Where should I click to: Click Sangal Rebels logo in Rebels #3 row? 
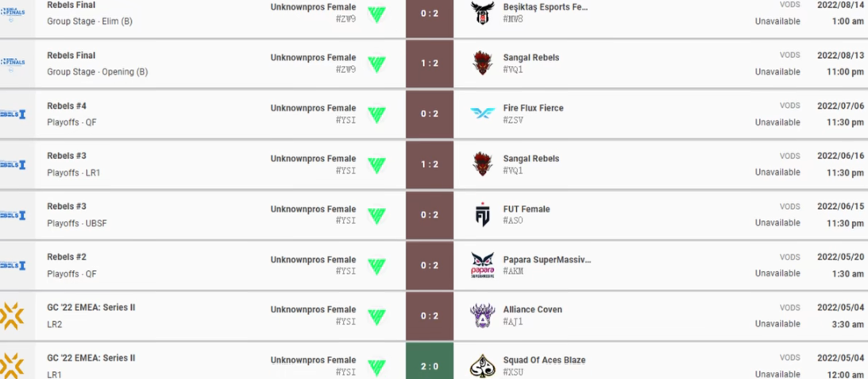pos(482,164)
